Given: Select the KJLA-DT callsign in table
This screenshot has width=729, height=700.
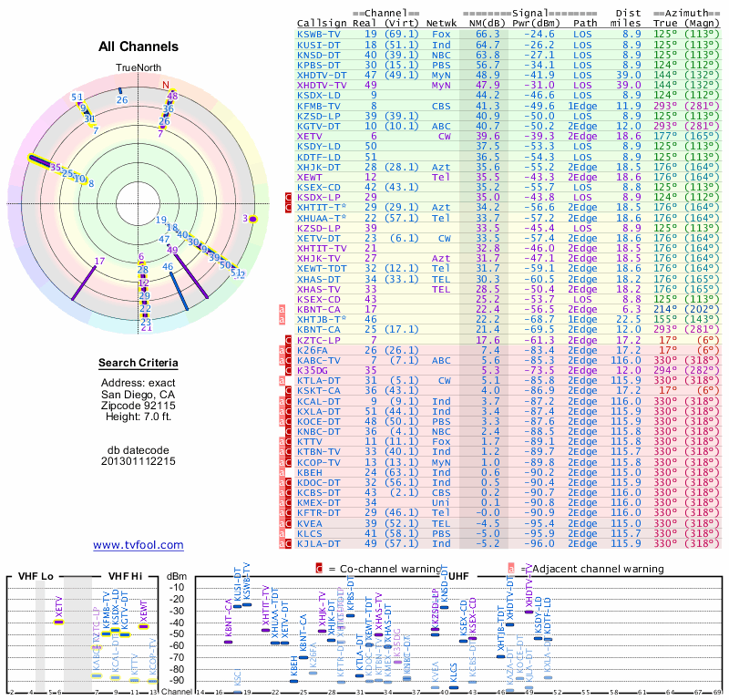Looking at the screenshot, I should pos(318,543).
